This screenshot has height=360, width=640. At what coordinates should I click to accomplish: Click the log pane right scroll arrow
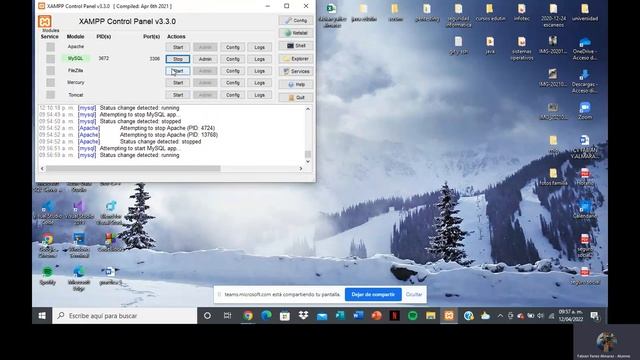301,168
